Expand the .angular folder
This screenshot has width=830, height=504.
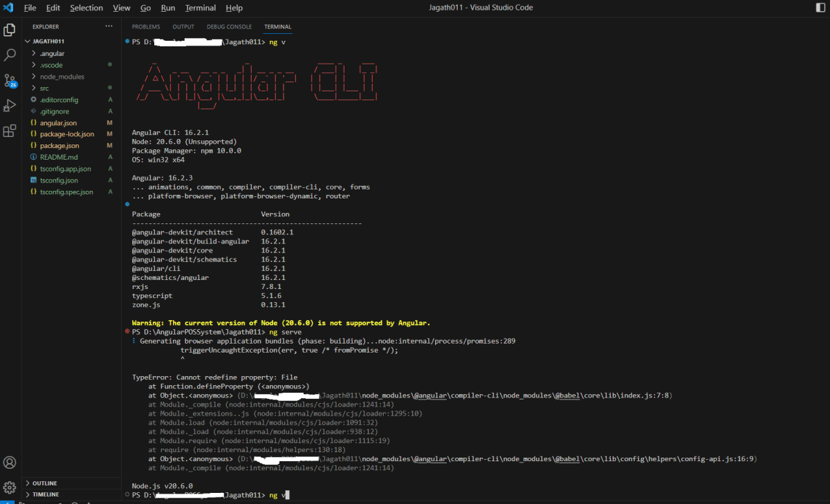click(x=53, y=53)
